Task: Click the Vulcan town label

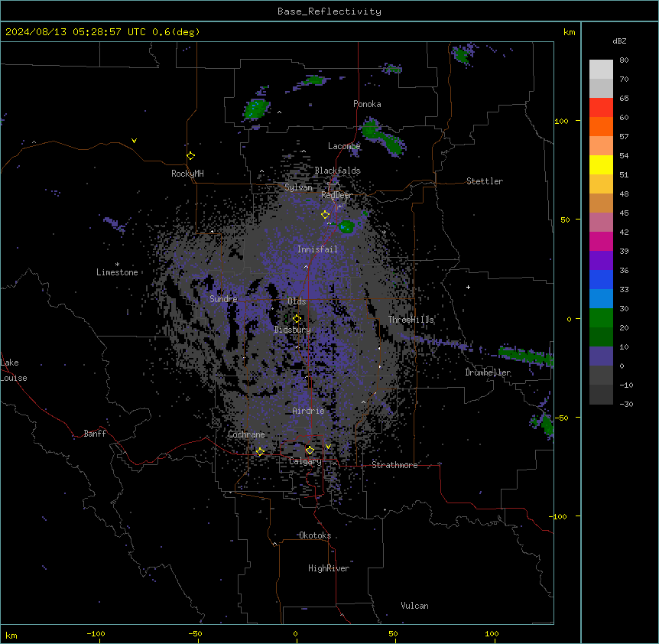Action: pos(414,606)
